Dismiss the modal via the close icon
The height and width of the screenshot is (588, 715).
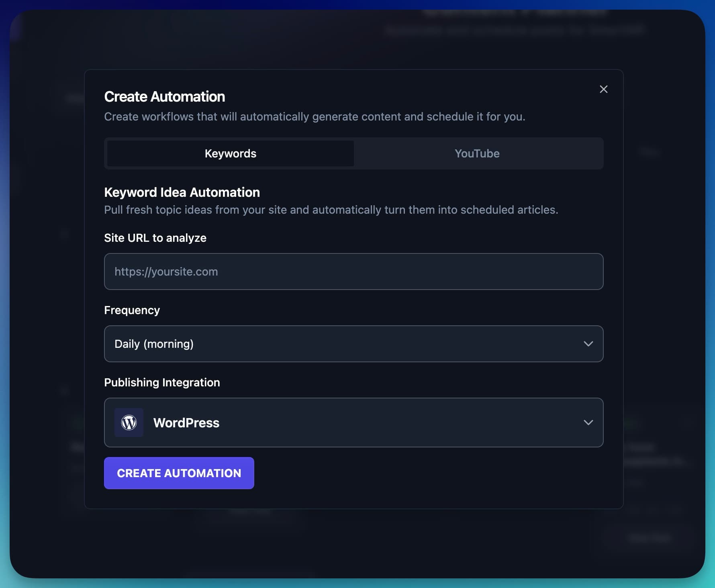coord(604,89)
